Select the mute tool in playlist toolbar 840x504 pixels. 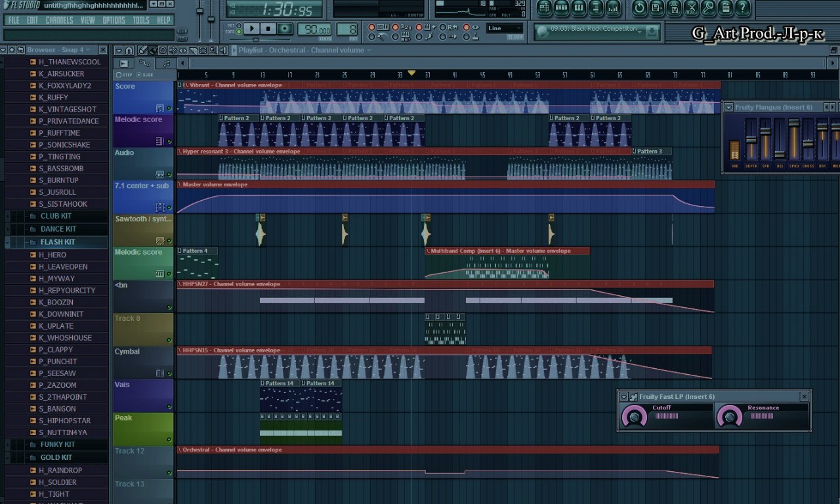coord(173,51)
